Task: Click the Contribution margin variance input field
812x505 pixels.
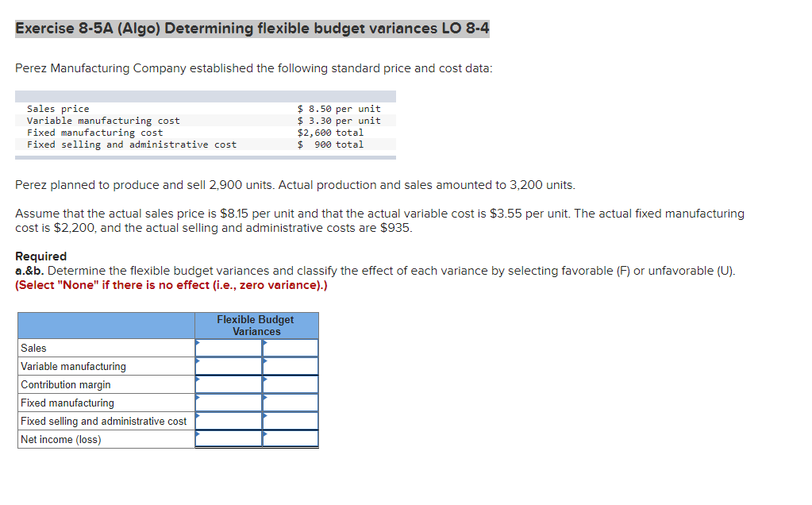Action: click(228, 384)
